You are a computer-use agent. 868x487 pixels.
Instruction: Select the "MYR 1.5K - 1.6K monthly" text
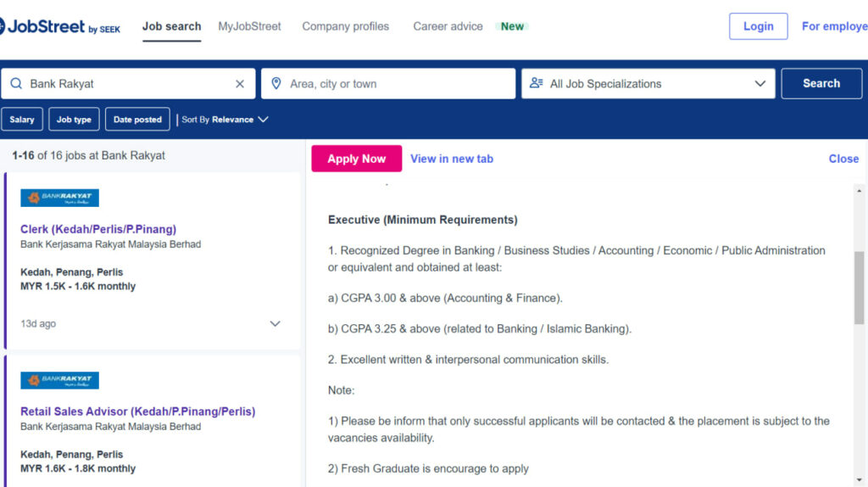78,287
